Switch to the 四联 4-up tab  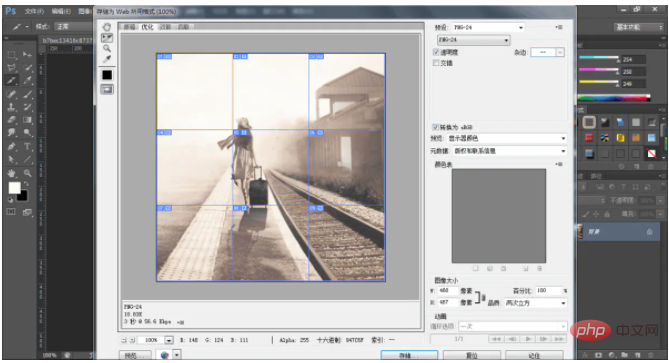183,27
